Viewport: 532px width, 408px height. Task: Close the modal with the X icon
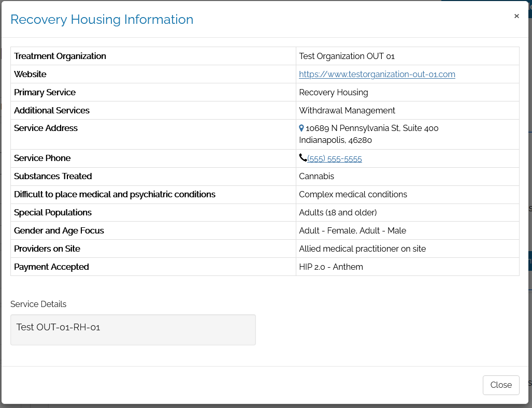516,16
